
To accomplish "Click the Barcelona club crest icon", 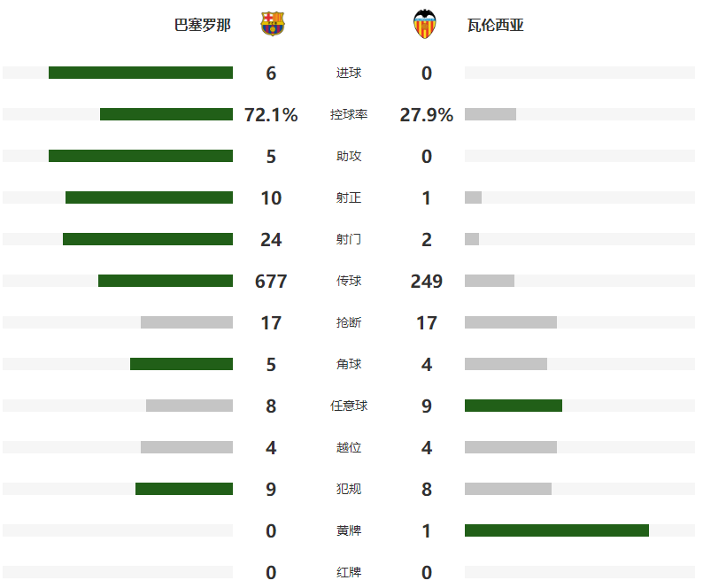I will click(273, 24).
